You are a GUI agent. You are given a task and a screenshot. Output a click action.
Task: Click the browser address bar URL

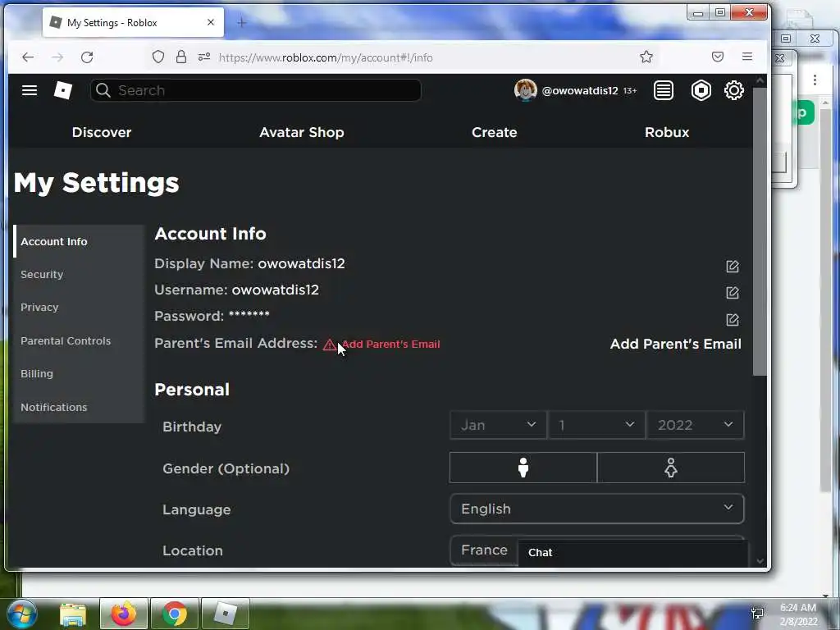(326, 57)
